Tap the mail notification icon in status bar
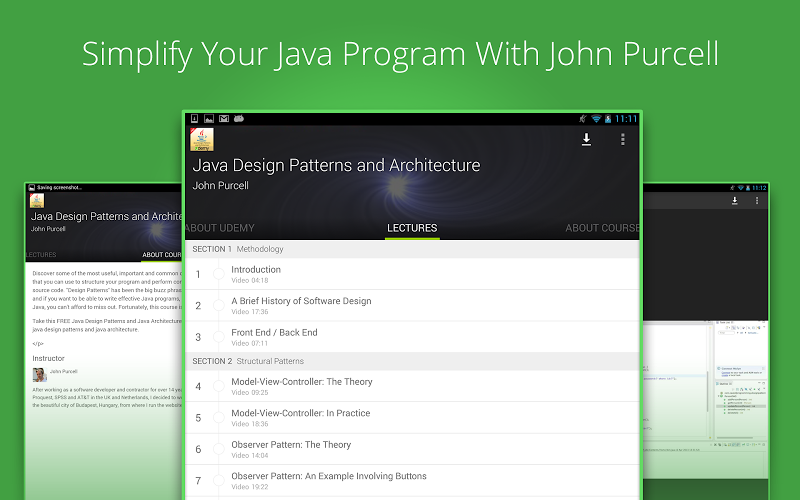800x500 pixels. tap(225, 118)
